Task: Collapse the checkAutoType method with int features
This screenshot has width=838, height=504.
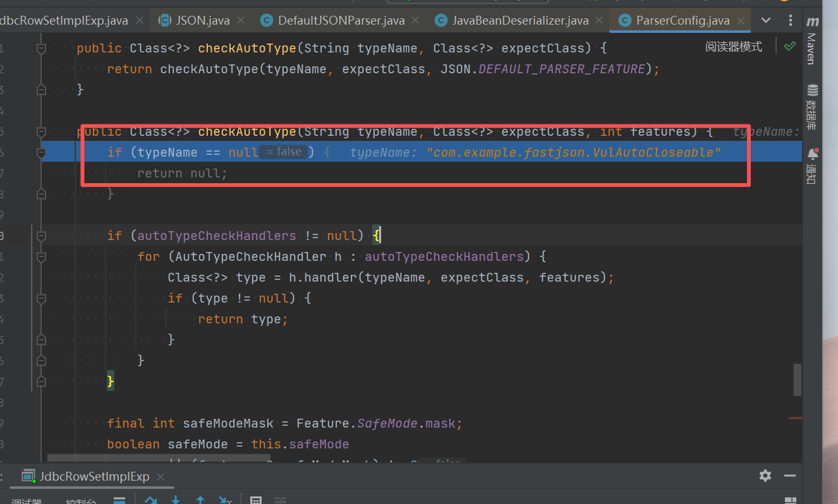Action: click(42, 131)
